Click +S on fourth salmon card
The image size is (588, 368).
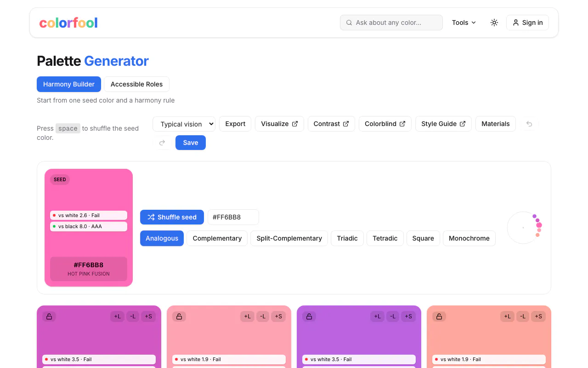(x=538, y=316)
